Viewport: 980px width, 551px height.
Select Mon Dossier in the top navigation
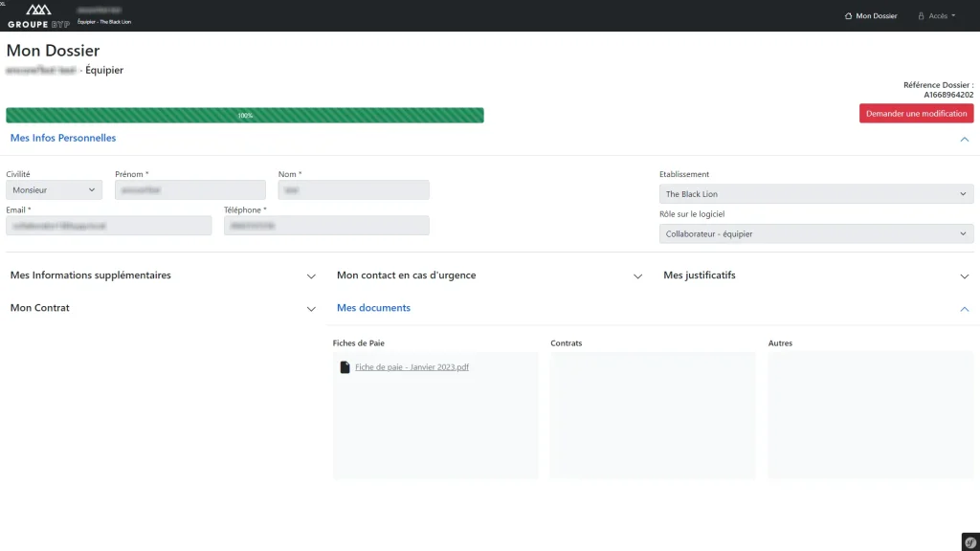tap(870, 15)
